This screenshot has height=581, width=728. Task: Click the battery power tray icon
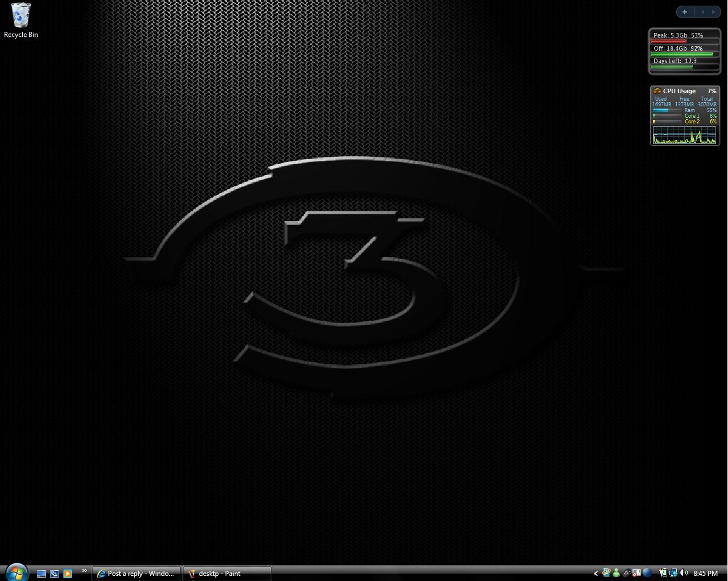[663, 573]
